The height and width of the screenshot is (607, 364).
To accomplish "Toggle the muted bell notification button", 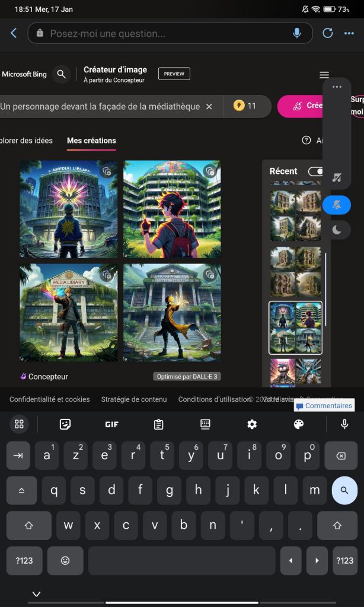I will tap(337, 205).
